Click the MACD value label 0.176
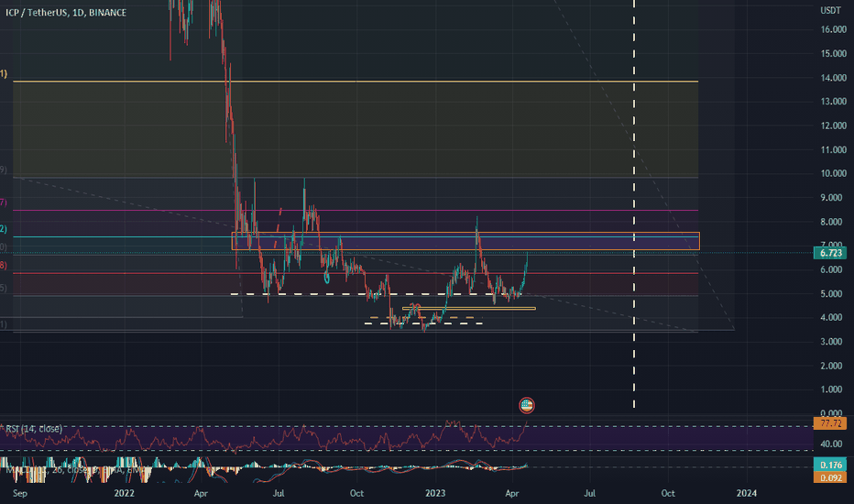The width and height of the screenshot is (854, 504). pyautogui.click(x=830, y=465)
